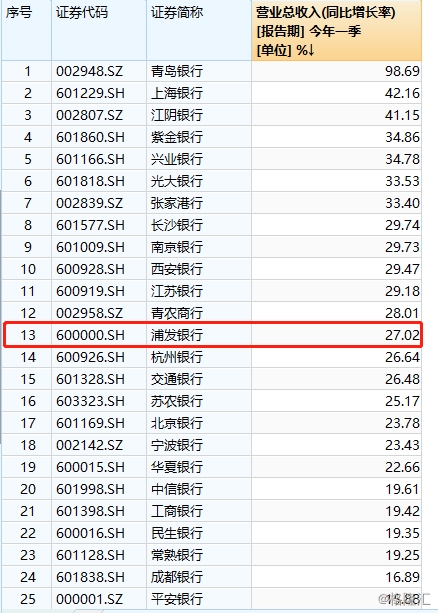
Task: Select the 青岛银行 name cell
Action: pos(177,71)
